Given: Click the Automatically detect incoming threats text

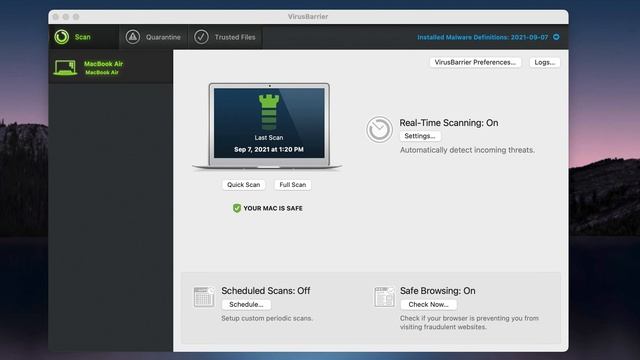Looking at the screenshot, I should [x=467, y=150].
